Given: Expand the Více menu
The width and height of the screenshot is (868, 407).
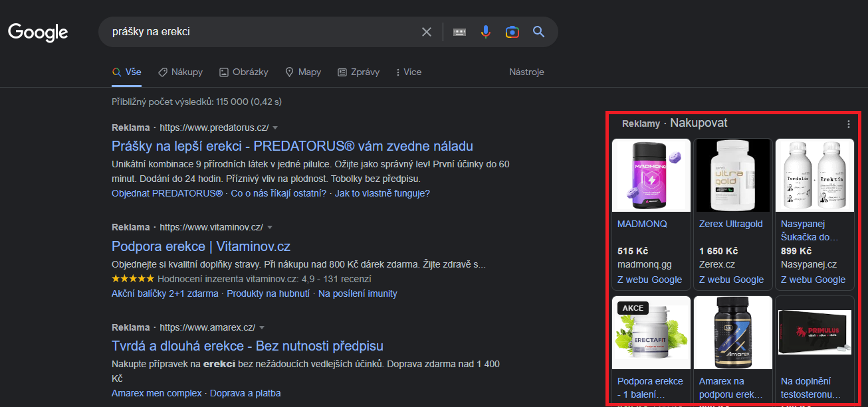Looking at the screenshot, I should [x=408, y=72].
